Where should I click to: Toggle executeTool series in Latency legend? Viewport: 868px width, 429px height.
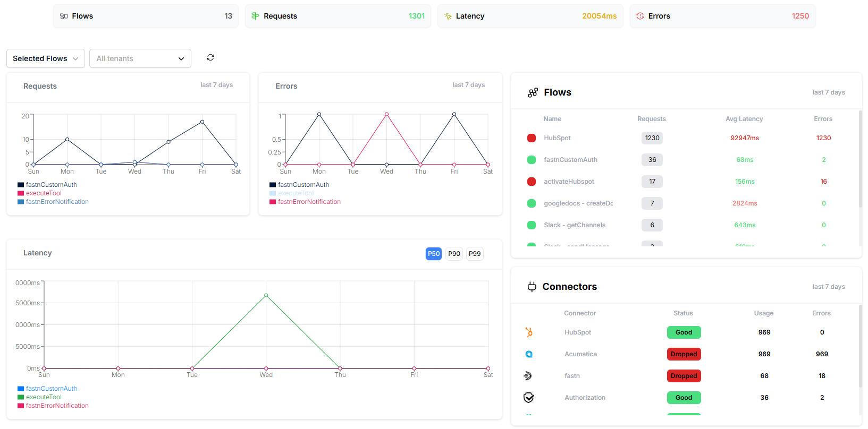click(x=40, y=397)
